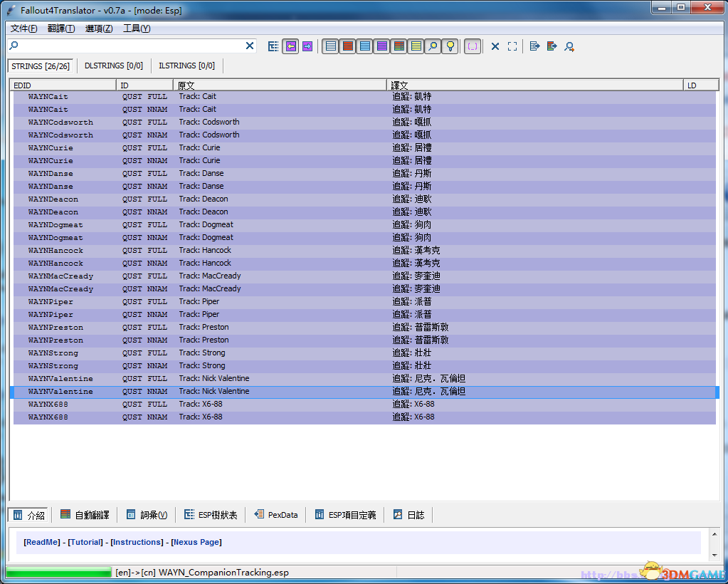The height and width of the screenshot is (584, 728).
Task: Click the status bar file name WAYN_CompanionTracking.esp
Action: (223, 573)
